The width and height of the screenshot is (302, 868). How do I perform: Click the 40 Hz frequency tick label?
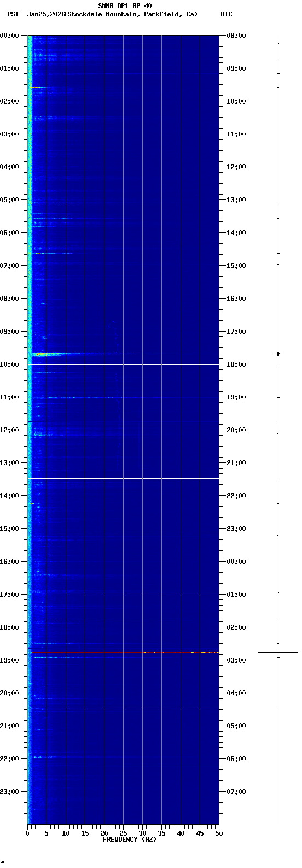click(181, 833)
